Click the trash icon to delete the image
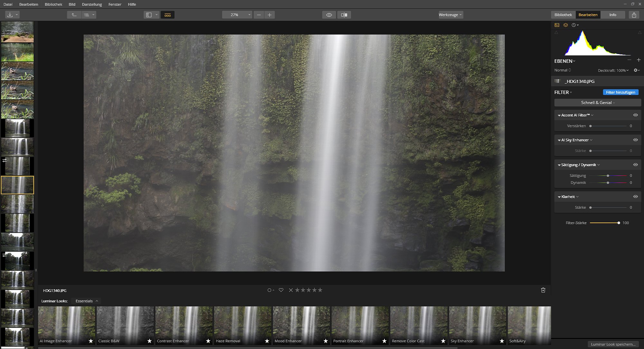The image size is (644, 349). (543, 290)
